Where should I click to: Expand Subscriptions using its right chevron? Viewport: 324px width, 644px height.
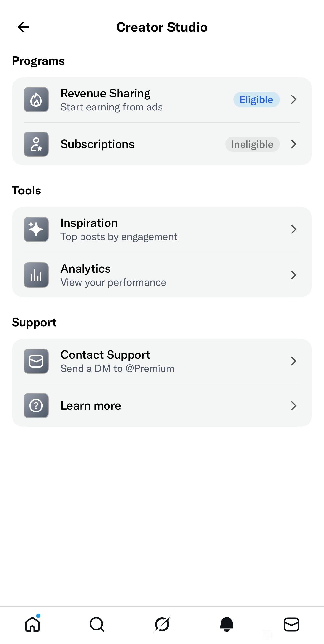pyautogui.click(x=294, y=144)
